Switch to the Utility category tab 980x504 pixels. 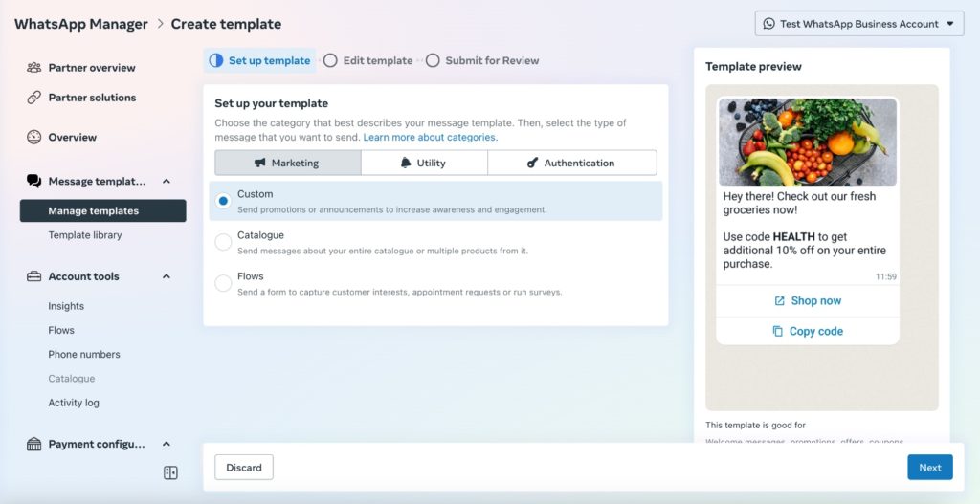pos(424,163)
